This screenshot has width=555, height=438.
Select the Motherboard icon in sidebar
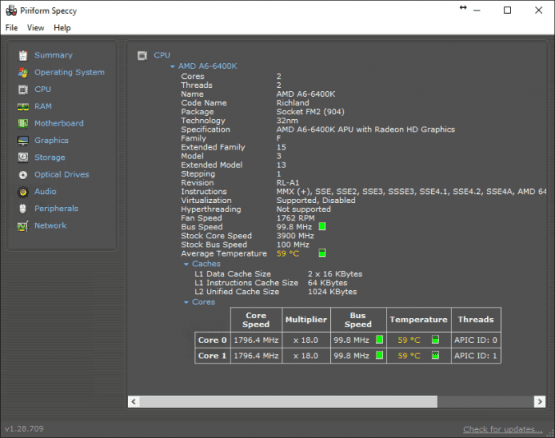pyautogui.click(x=23, y=124)
